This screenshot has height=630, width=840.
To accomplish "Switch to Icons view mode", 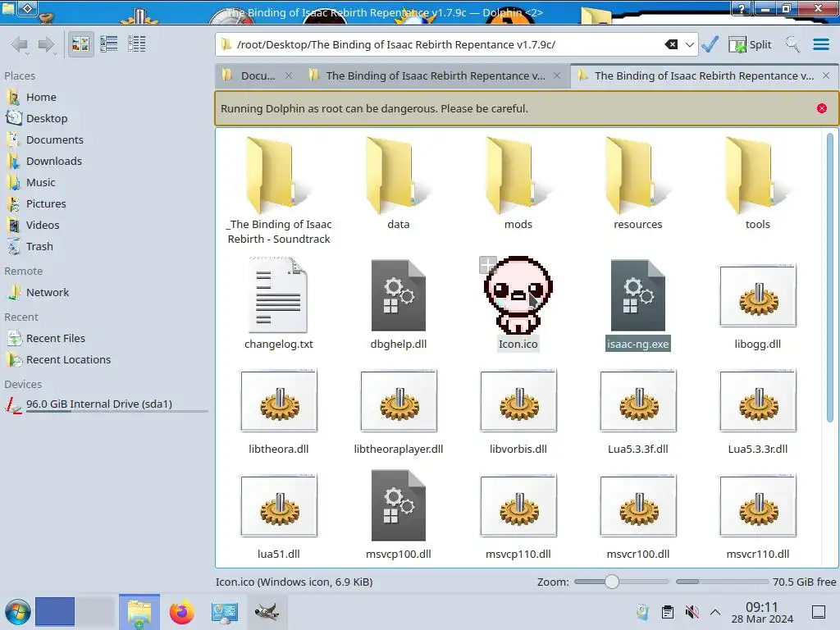I will click(80, 44).
